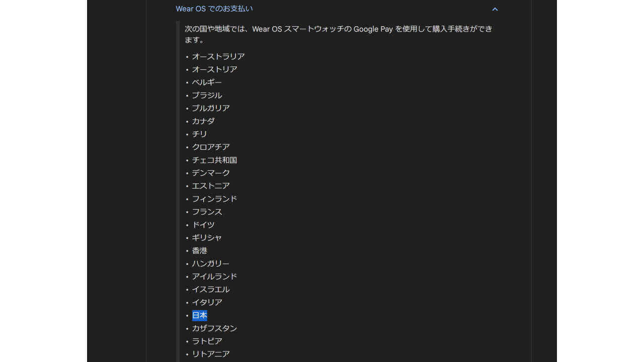Click カザフスタン in the list
Screen dimensions: 644x362
[214, 329]
